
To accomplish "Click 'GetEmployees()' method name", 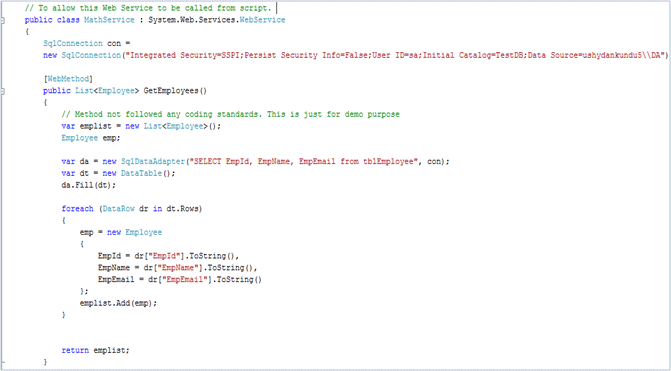I will (x=175, y=91).
